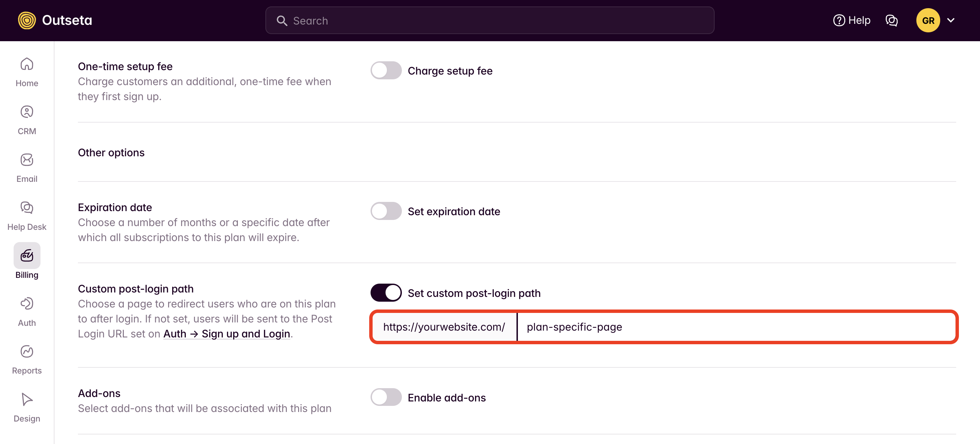
Task: Turn on Set expiration date toggle
Action: [386, 211]
